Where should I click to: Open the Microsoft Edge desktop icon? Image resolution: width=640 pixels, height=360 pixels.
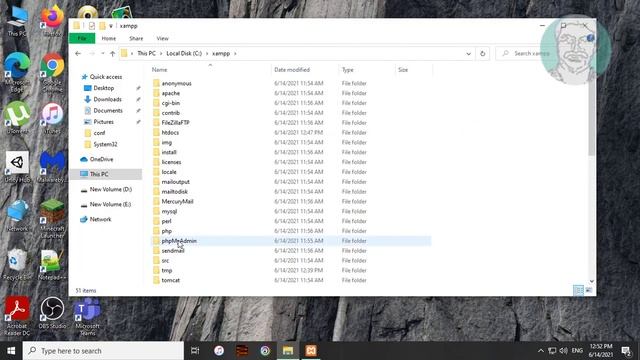(17, 72)
